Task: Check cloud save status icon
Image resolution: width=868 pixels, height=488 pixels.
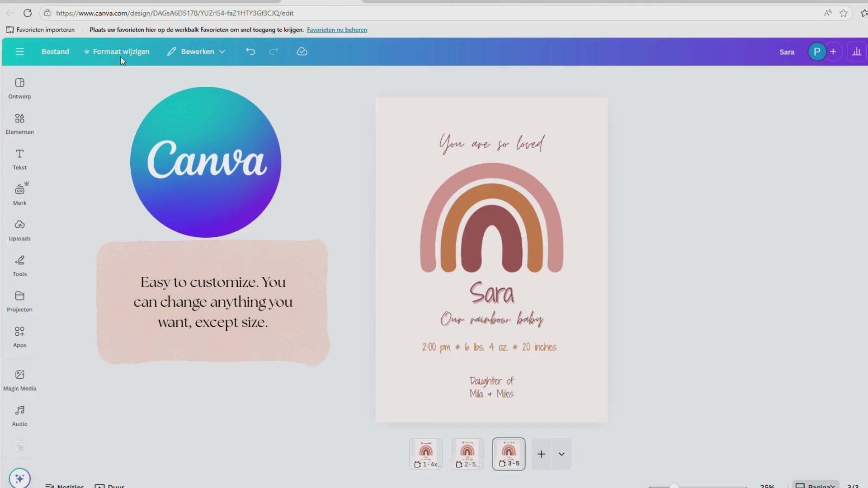Action: click(x=302, y=52)
